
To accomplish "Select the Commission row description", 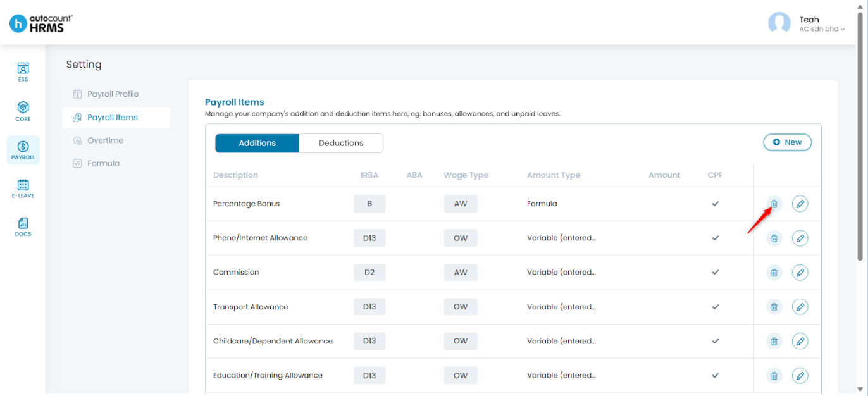I will click(x=236, y=273).
